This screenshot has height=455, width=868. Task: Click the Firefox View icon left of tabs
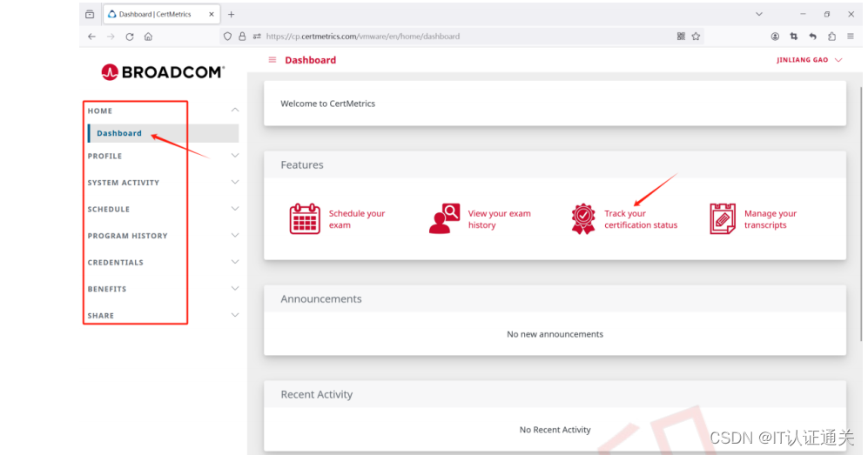(90, 15)
